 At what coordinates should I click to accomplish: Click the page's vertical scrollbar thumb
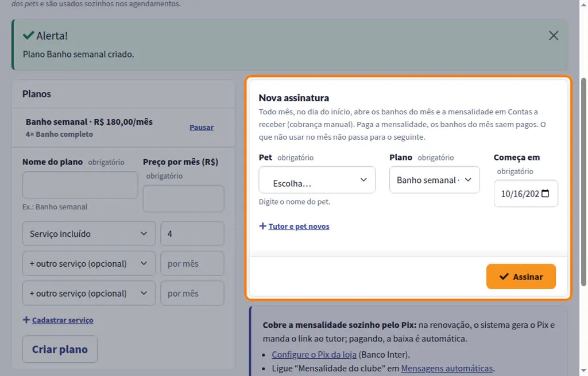(x=583, y=182)
